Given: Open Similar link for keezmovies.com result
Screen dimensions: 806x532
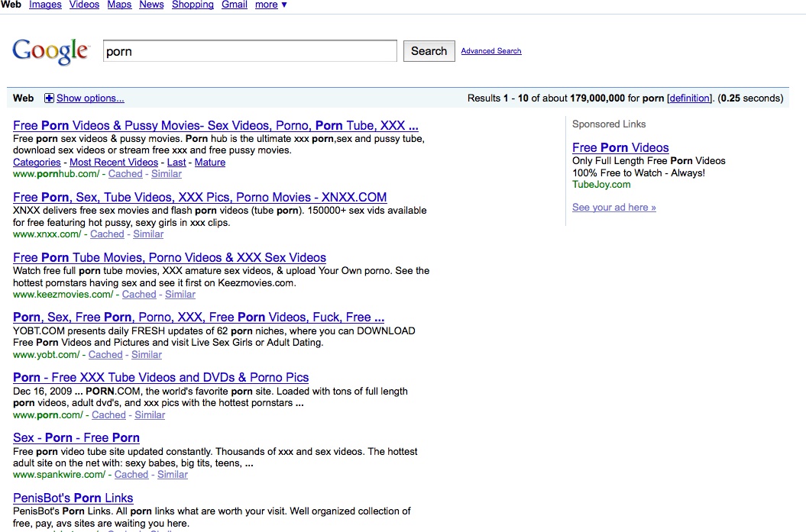Looking at the screenshot, I should pos(180,295).
